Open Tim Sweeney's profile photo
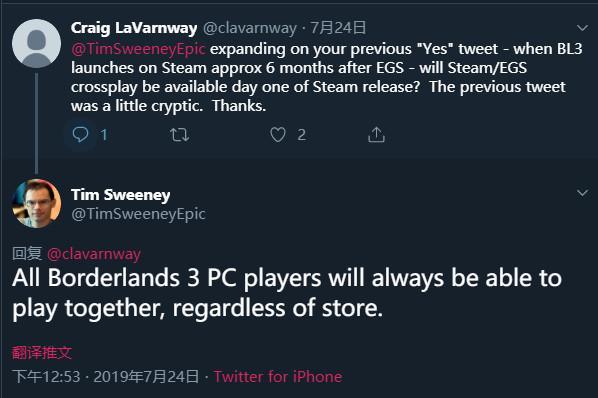Image resolution: width=598 pixels, height=398 pixels. (x=37, y=204)
